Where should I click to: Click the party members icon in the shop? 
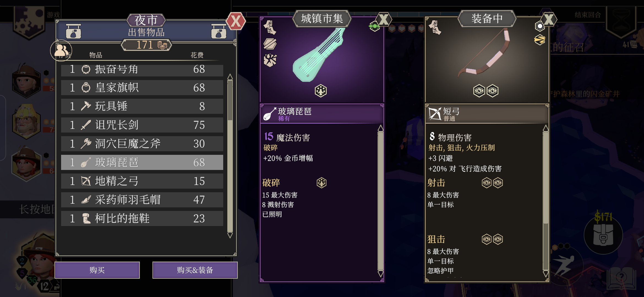[x=61, y=50]
